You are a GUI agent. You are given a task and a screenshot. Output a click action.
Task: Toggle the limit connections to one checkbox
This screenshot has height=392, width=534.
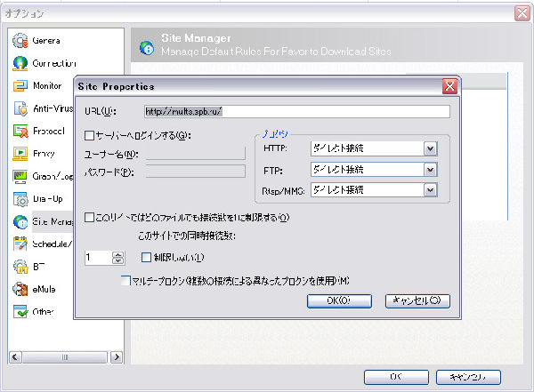pyautogui.click(x=89, y=217)
